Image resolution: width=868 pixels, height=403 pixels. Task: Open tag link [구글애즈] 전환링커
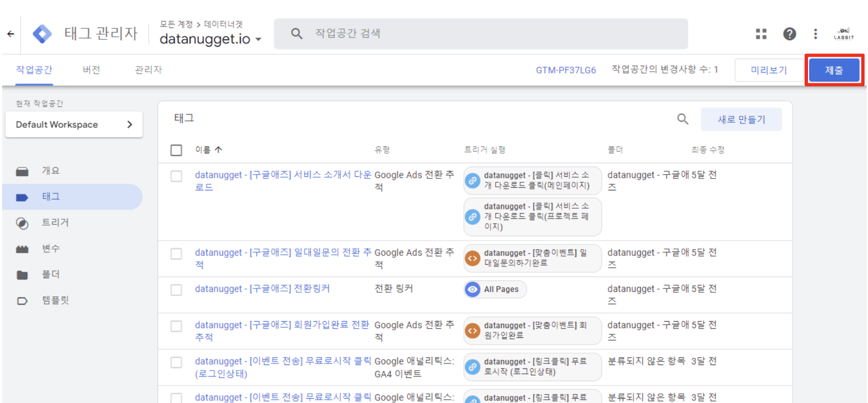tap(262, 289)
